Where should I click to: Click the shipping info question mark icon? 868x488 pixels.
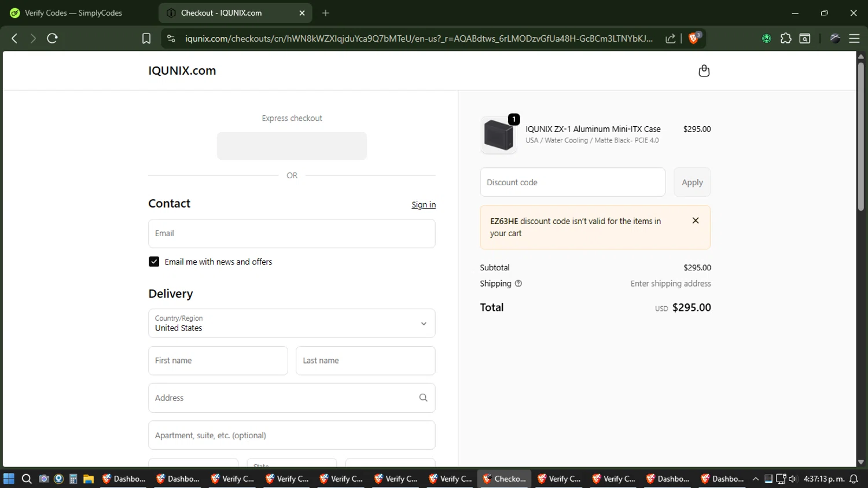pyautogui.click(x=518, y=284)
